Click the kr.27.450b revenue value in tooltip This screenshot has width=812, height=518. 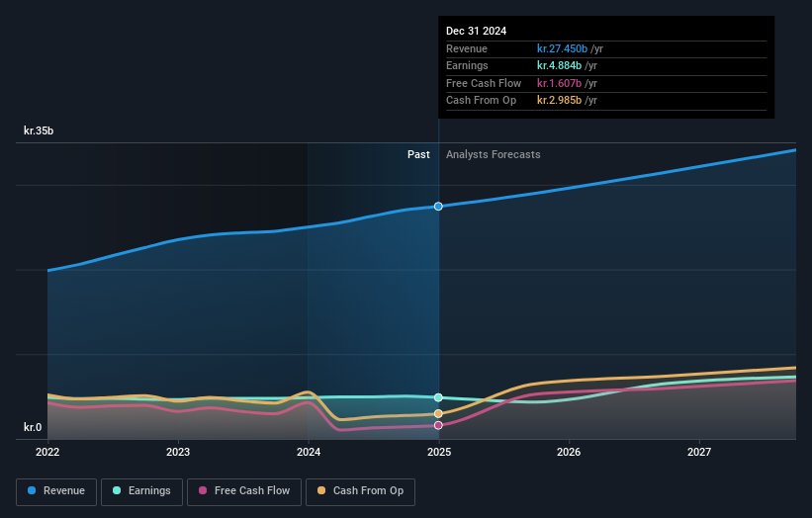[x=562, y=48]
